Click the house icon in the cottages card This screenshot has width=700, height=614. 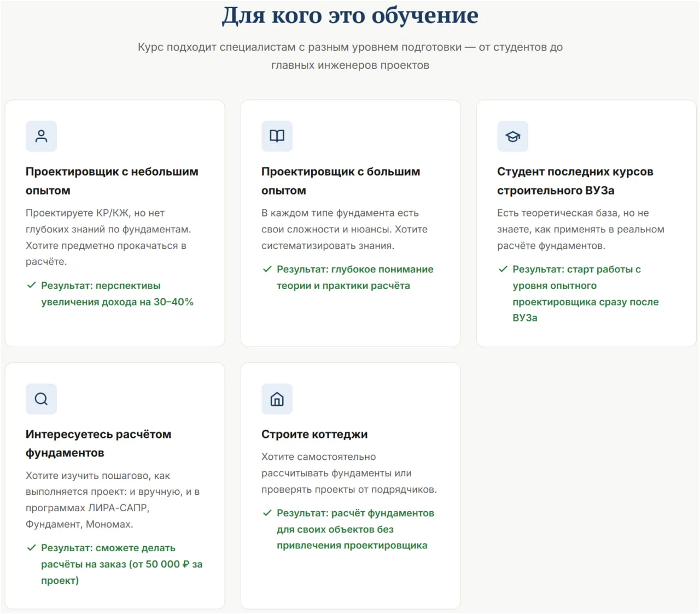[277, 399]
